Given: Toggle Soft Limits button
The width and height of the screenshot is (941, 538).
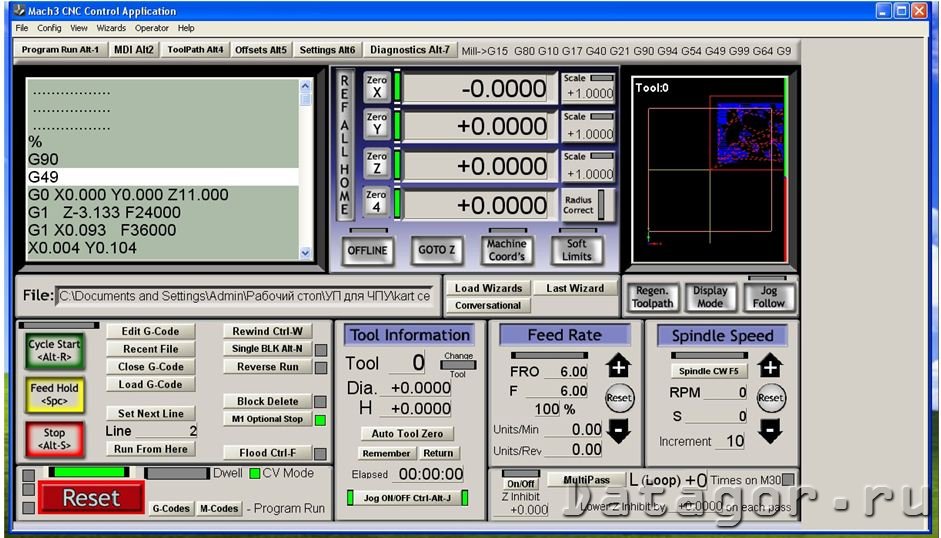Looking at the screenshot, I should pyautogui.click(x=577, y=250).
